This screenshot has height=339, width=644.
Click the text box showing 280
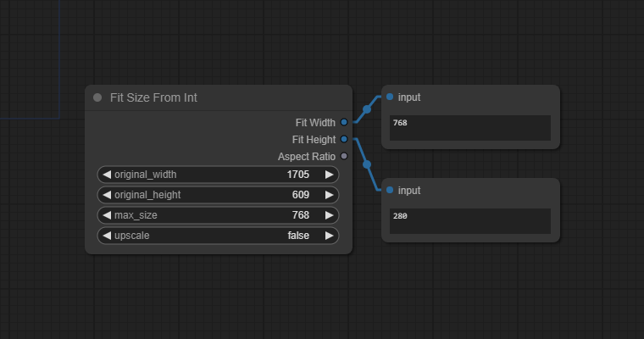[x=470, y=221]
